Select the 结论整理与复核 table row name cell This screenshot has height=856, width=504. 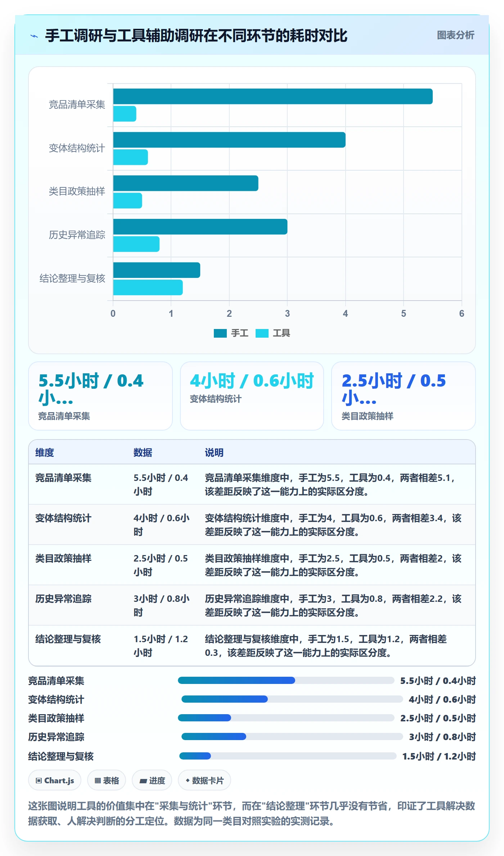68,639
